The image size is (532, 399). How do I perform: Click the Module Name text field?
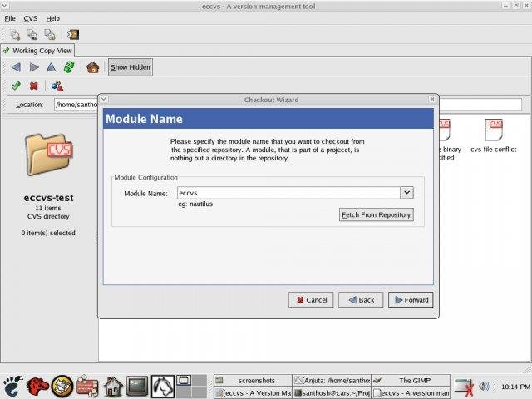288,193
